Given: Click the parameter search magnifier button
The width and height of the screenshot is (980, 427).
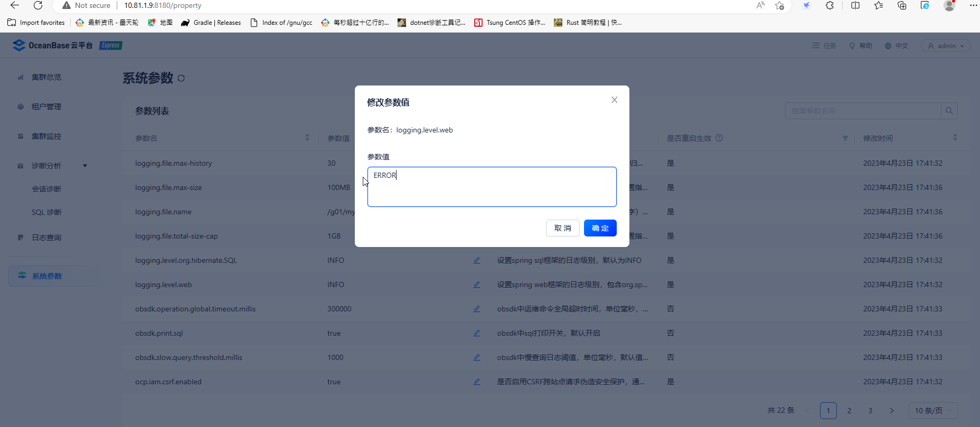Looking at the screenshot, I should pos(949,111).
